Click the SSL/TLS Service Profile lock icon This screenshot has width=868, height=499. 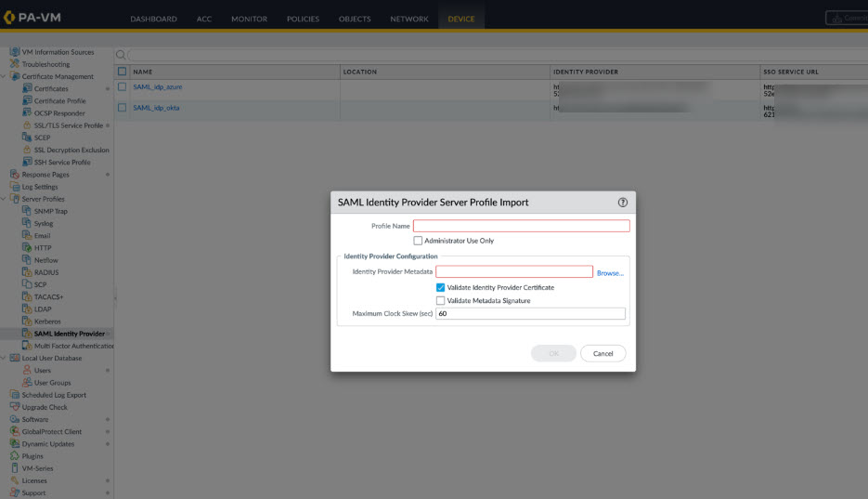pyautogui.click(x=27, y=125)
